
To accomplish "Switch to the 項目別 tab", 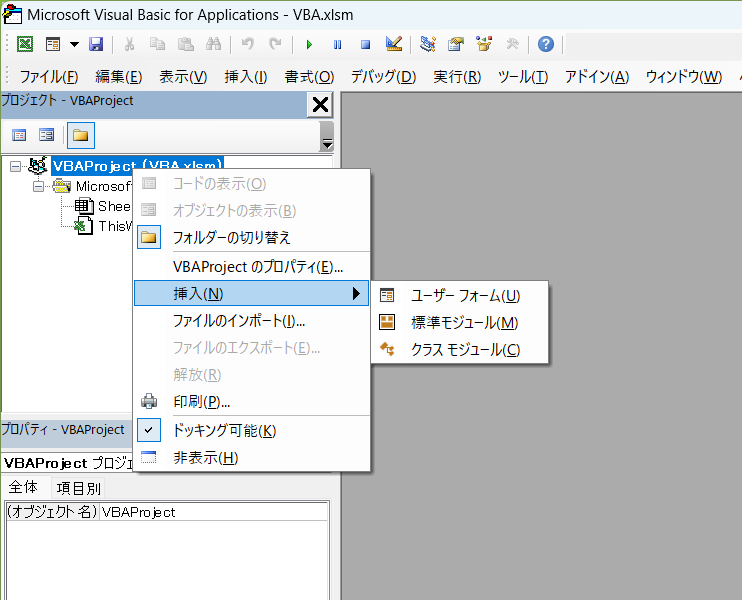I will (x=79, y=488).
